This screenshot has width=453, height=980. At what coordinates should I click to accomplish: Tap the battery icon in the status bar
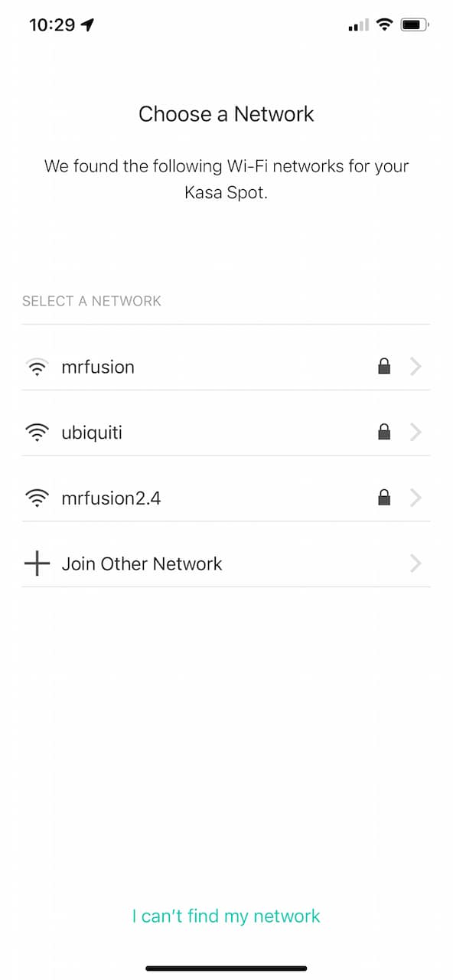pos(415,25)
